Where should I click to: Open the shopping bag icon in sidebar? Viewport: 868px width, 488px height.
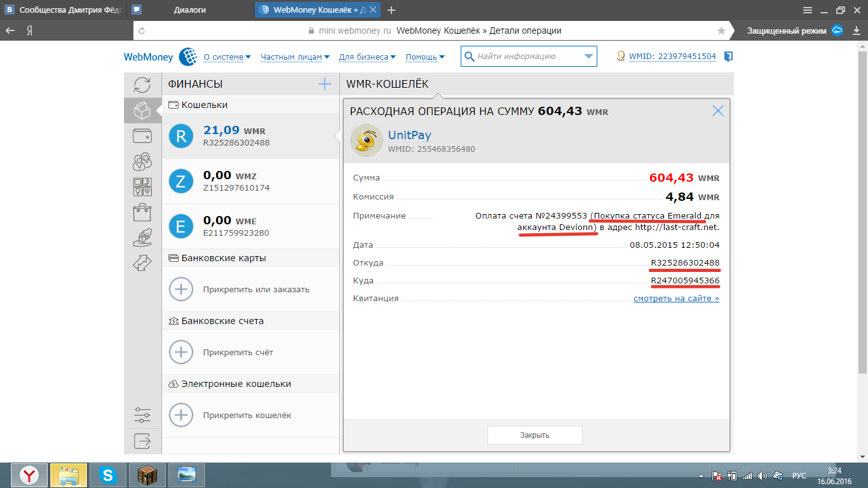point(142,212)
